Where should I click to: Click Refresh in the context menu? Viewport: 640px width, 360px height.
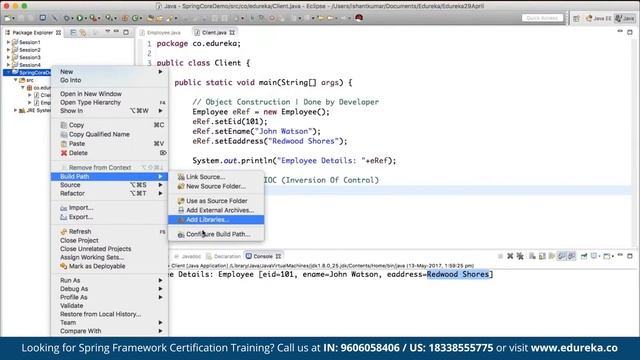click(x=109, y=231)
